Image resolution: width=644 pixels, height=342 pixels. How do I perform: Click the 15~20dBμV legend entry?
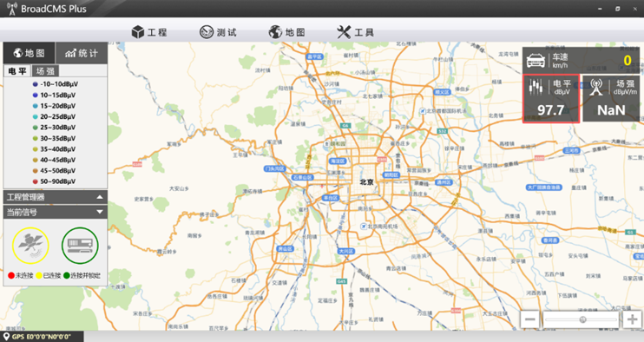(55, 106)
